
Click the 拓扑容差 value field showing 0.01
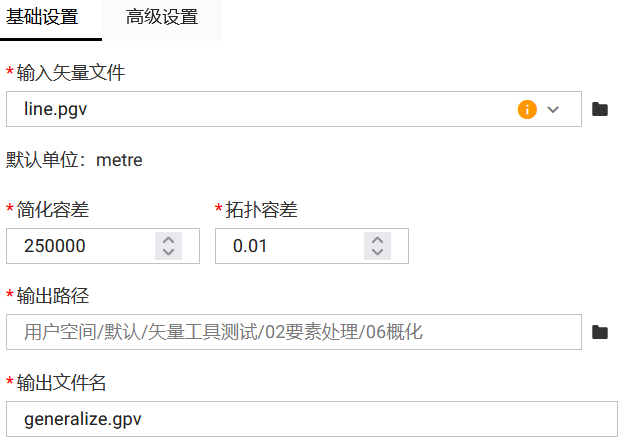point(288,246)
